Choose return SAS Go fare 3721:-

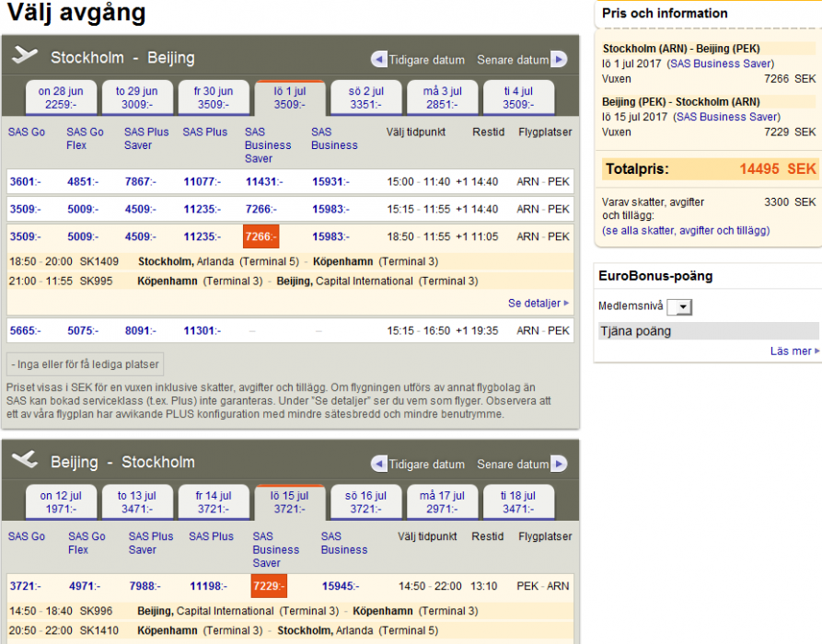click(25, 586)
